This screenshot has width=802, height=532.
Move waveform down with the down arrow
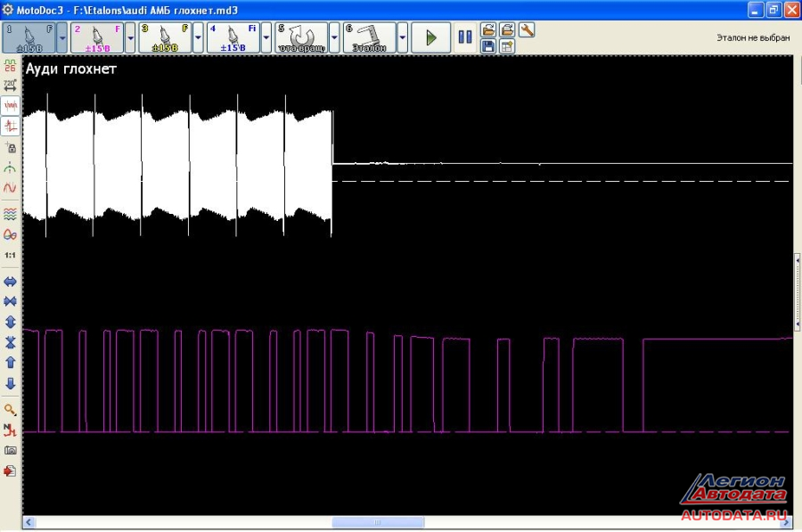(10, 383)
